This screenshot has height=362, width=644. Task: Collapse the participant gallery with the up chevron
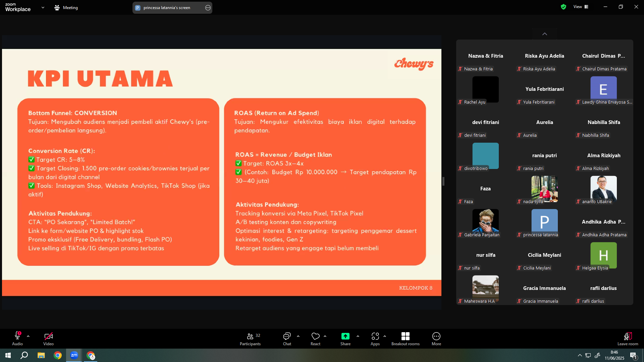(545, 34)
